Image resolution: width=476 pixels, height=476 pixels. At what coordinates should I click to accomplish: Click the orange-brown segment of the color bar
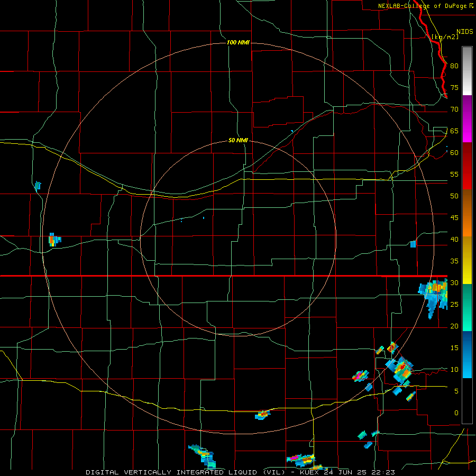pos(467,213)
